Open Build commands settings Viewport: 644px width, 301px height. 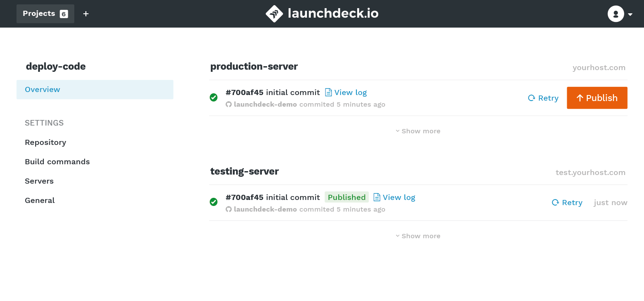(x=57, y=162)
